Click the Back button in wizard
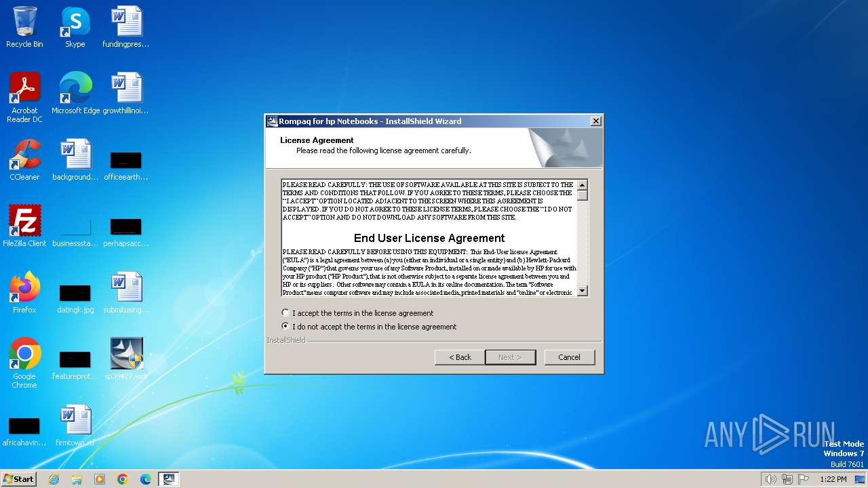 pos(460,357)
